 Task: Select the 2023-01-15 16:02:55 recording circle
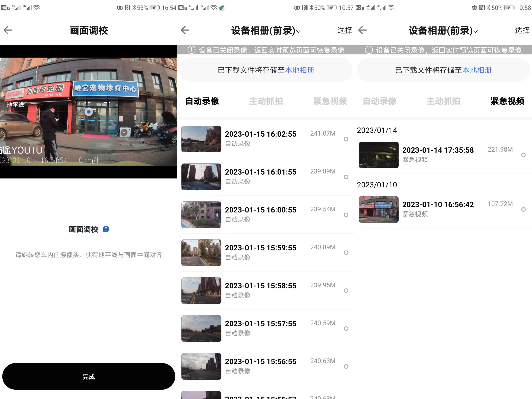(x=346, y=139)
